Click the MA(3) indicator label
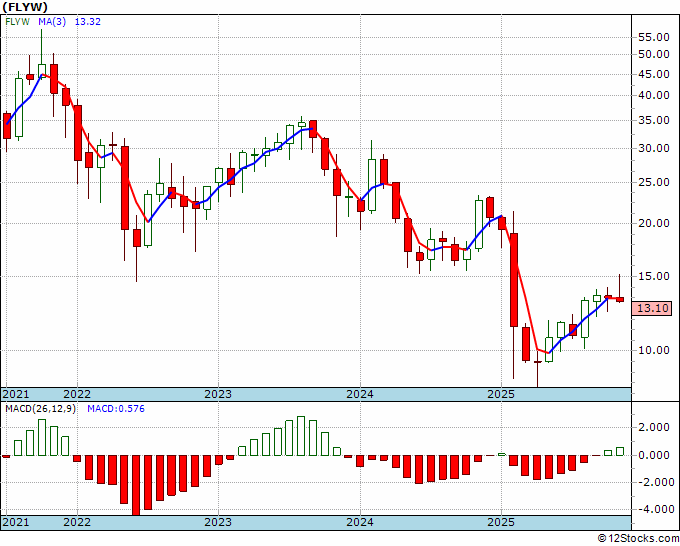 52,22
